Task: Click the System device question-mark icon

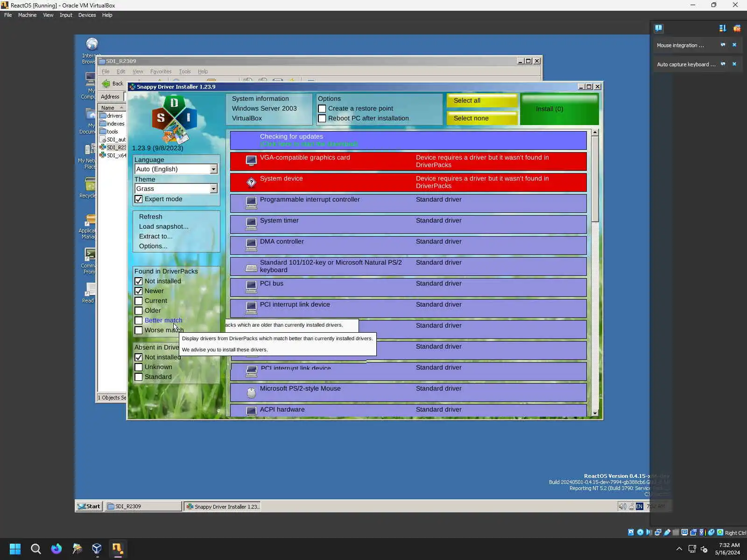Action: click(251, 182)
